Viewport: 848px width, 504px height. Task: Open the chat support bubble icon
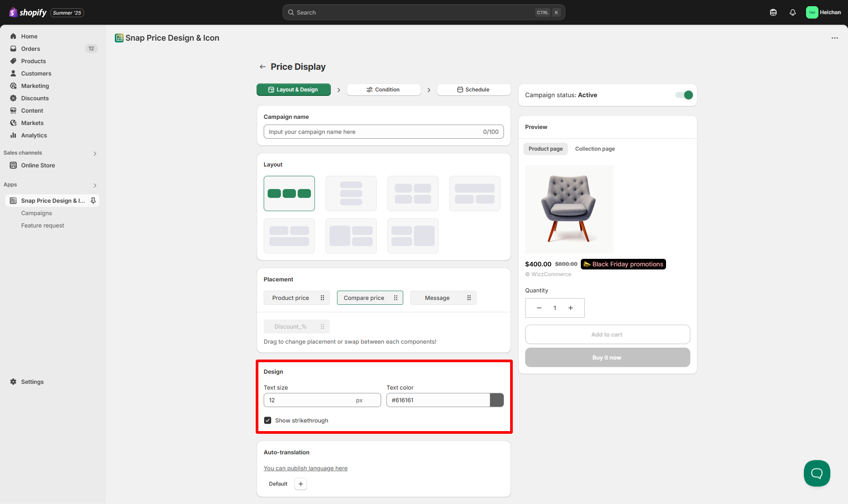coord(817,473)
